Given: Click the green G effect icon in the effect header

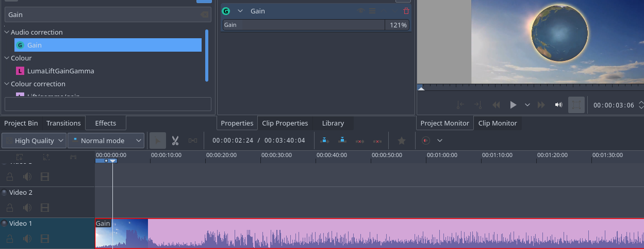Looking at the screenshot, I should [226, 11].
